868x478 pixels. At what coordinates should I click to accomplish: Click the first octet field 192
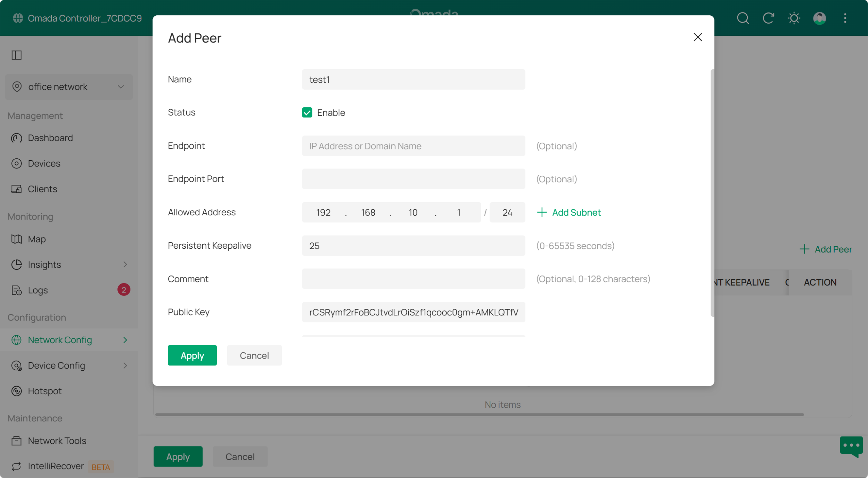(x=323, y=212)
